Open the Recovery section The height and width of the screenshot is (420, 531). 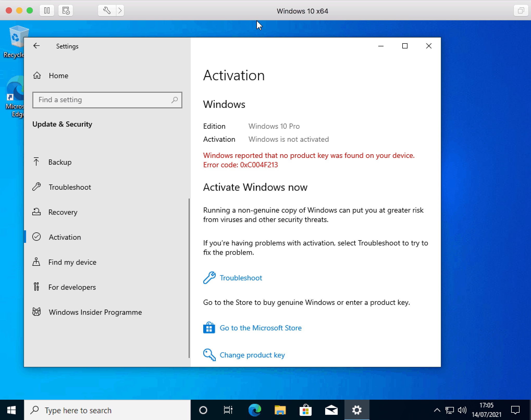coord(63,212)
